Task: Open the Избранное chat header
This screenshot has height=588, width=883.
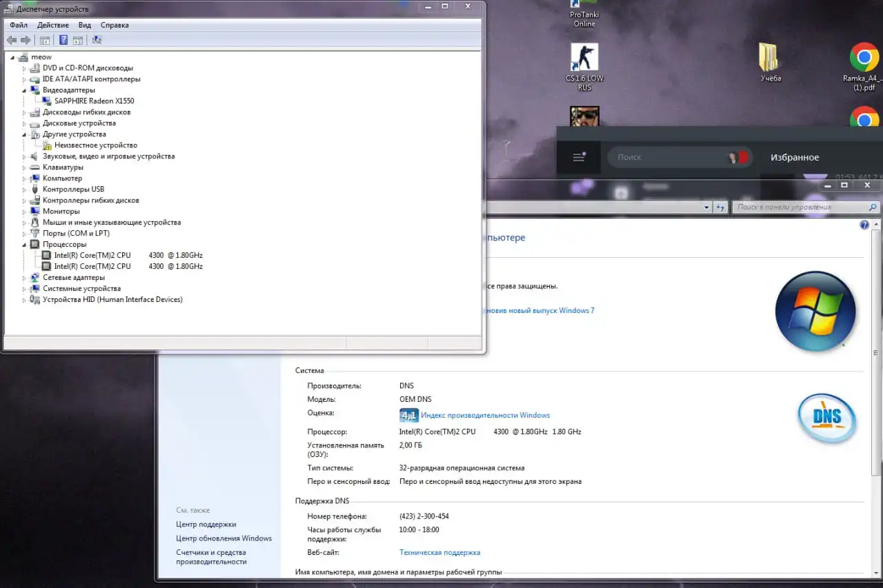Action: click(795, 157)
